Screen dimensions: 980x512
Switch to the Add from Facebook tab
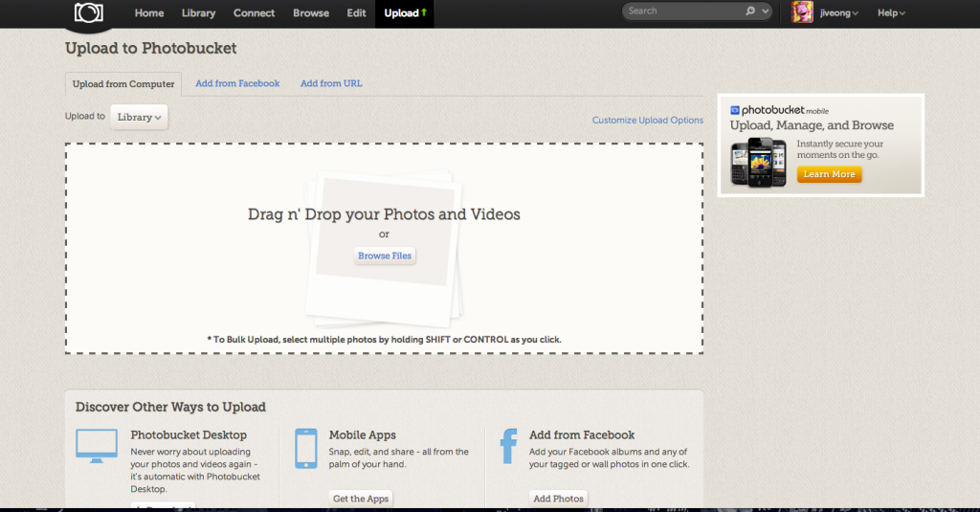(237, 83)
